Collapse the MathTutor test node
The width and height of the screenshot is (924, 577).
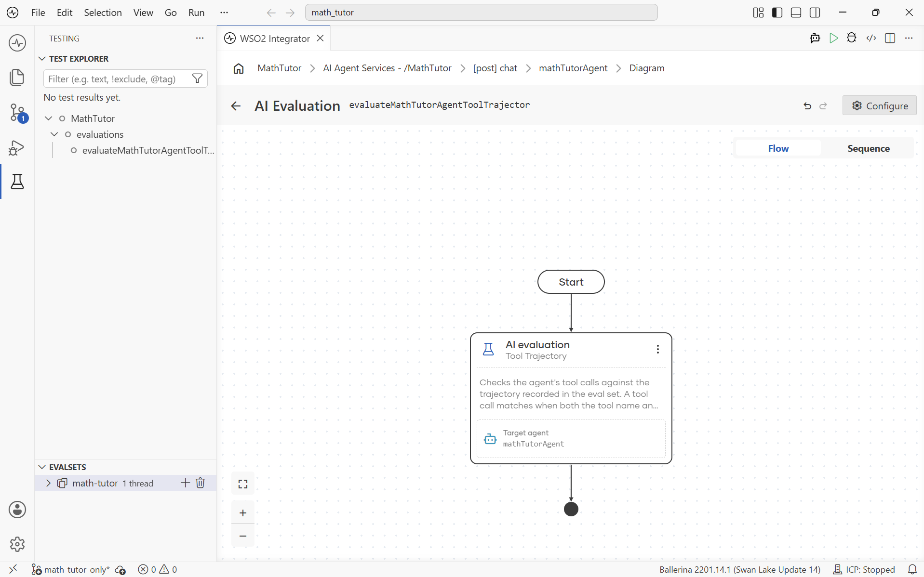(x=49, y=118)
